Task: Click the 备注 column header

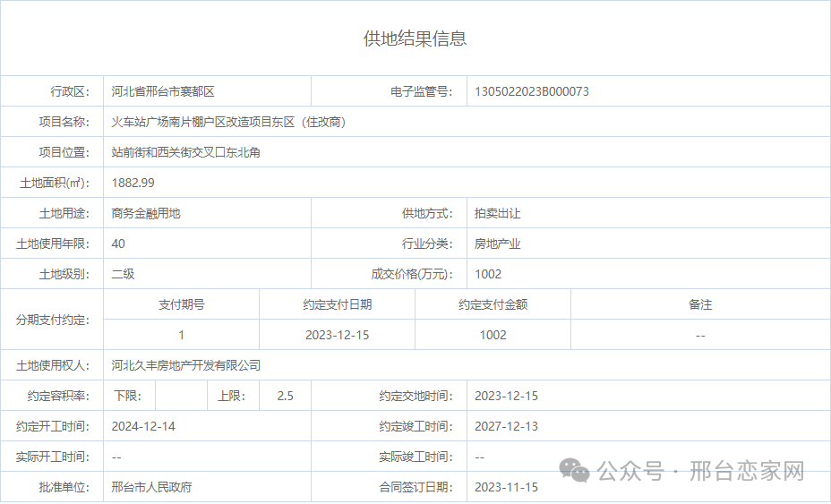Action: pos(700,304)
